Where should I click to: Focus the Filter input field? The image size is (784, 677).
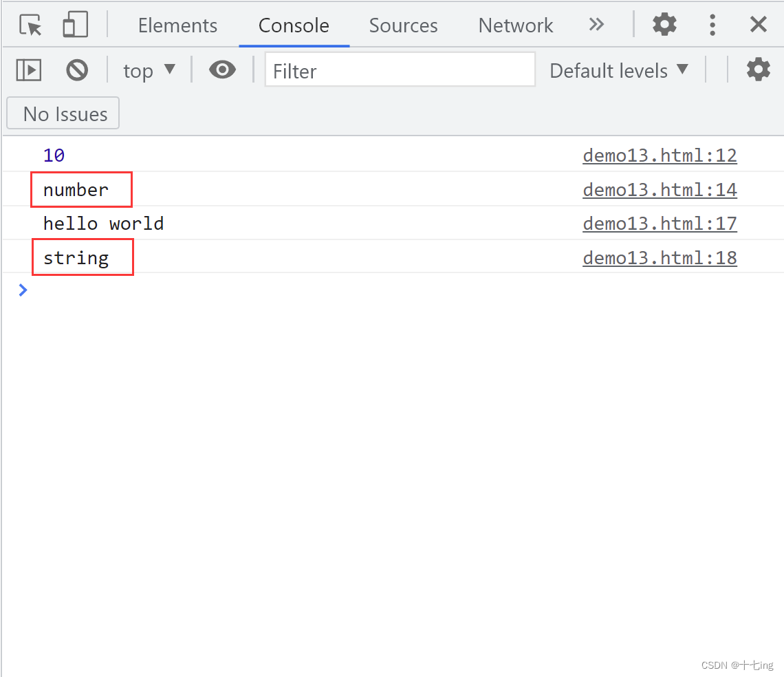[400, 69]
